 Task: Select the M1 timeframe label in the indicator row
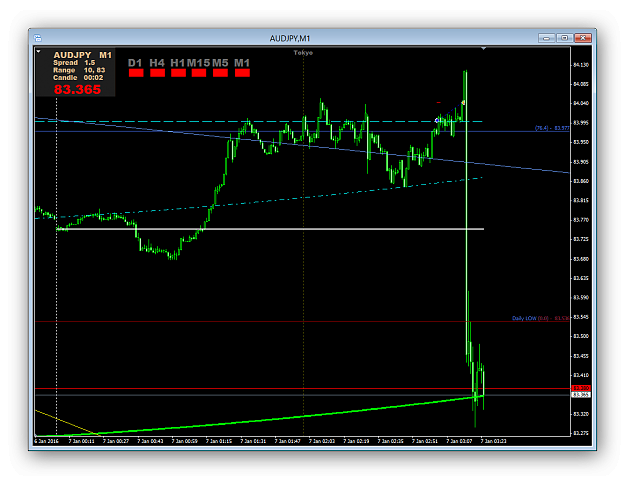(242, 63)
